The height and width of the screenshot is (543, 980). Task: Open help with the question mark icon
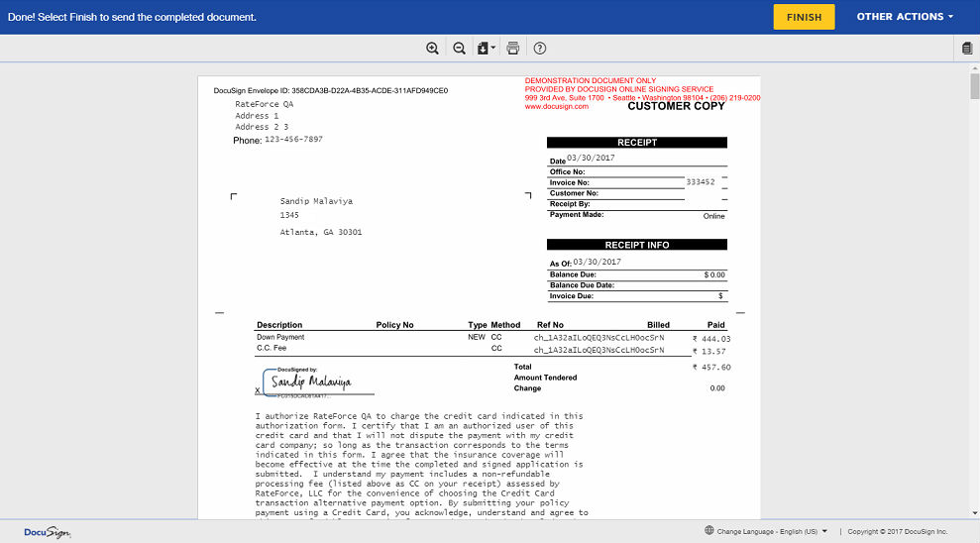point(540,49)
